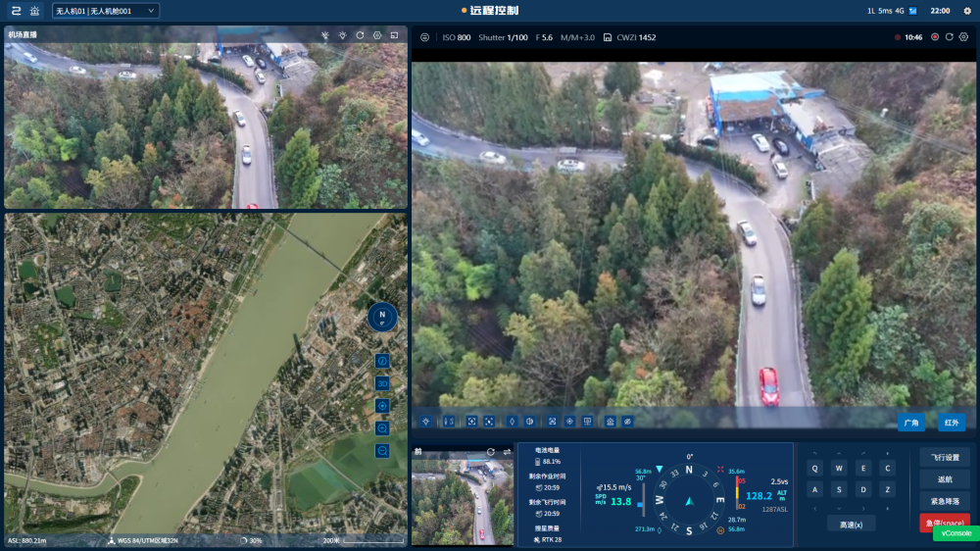Click 紧急降落 emergency landing button

pos(945,502)
